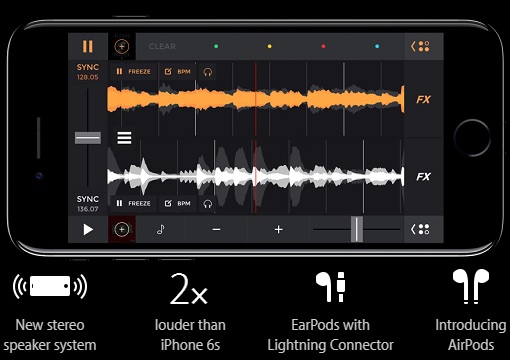Enable headphone cue on bottom deck
Viewport: 510px width, 360px height.
pos(208,204)
